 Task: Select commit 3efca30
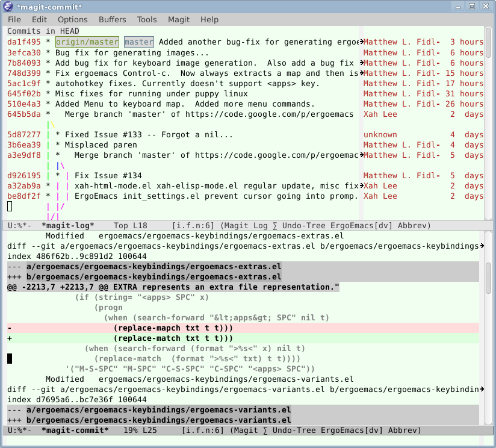pyautogui.click(x=24, y=52)
